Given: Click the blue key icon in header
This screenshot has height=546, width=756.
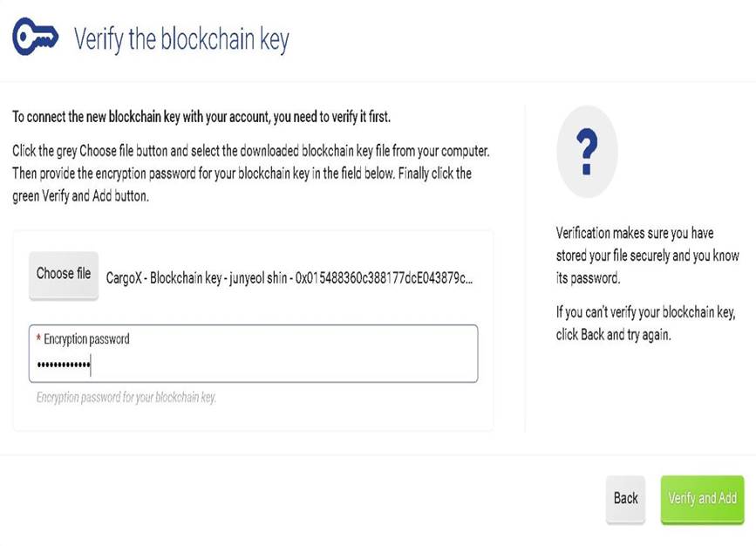Looking at the screenshot, I should click(35, 36).
